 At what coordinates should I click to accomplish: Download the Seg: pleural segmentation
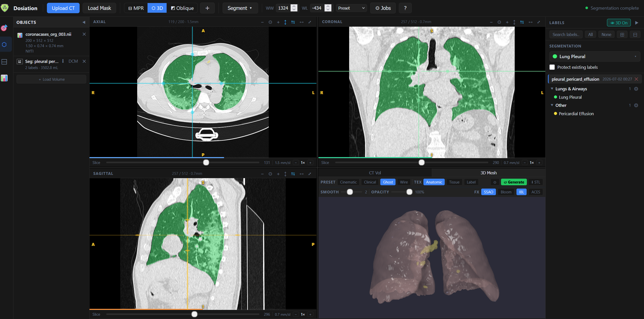[63, 61]
